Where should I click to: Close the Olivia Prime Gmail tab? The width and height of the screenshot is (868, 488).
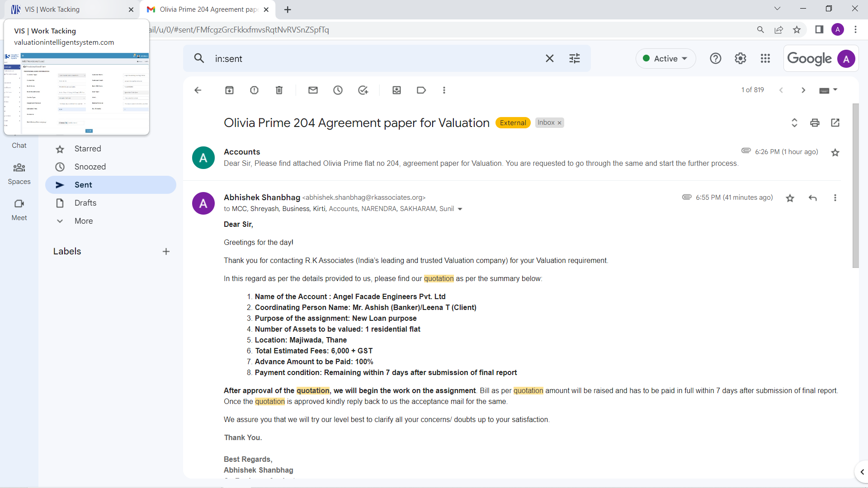click(266, 9)
